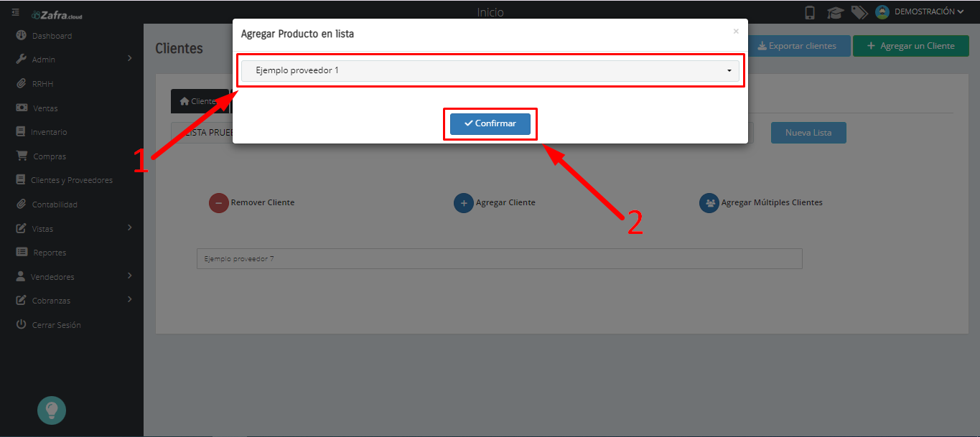
Task: Select the Ejemplo proveedor 7 list row
Action: pyautogui.click(x=499, y=259)
